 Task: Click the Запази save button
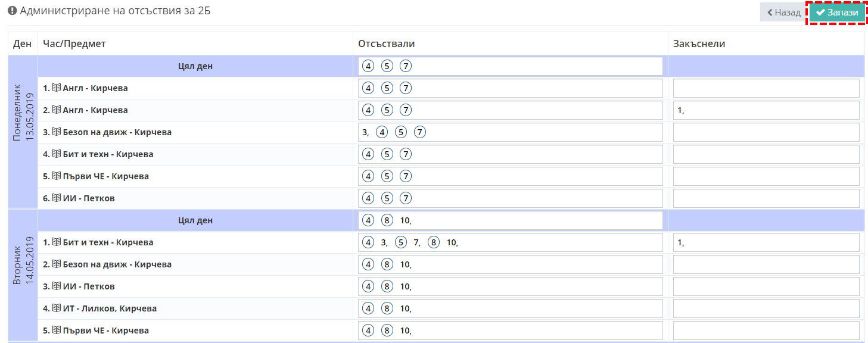coord(837,13)
